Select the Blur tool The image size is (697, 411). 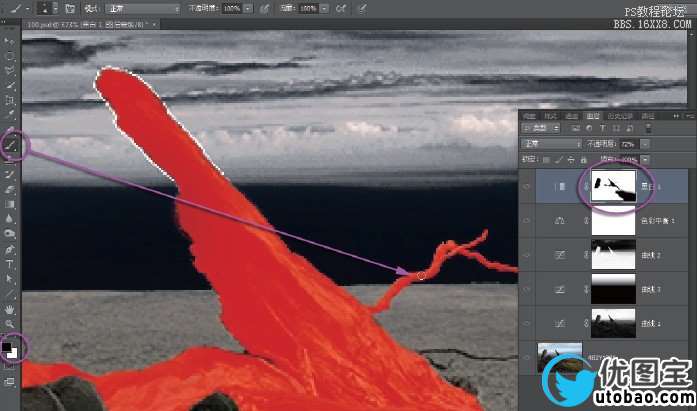(9, 219)
